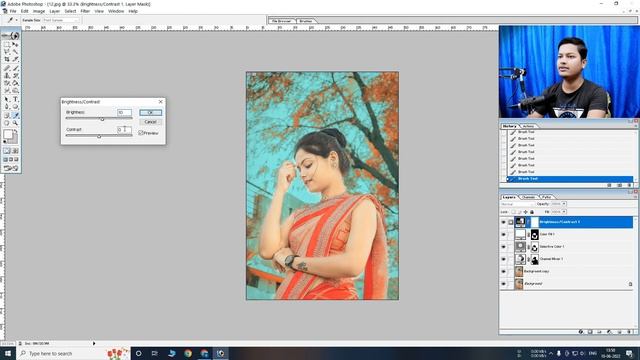
Task: Switch to the Actions tab
Action: (x=528, y=126)
